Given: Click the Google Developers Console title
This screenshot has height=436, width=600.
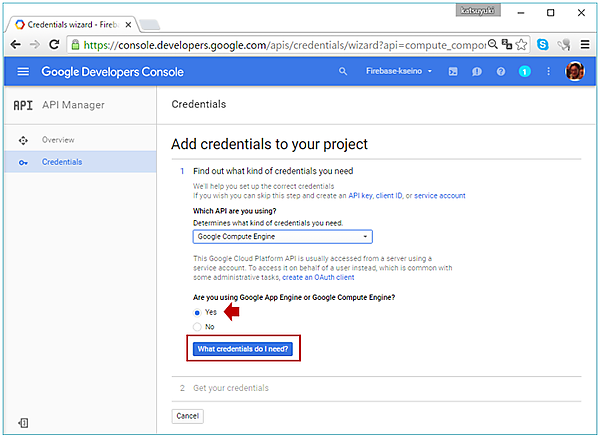Looking at the screenshot, I should tap(112, 72).
